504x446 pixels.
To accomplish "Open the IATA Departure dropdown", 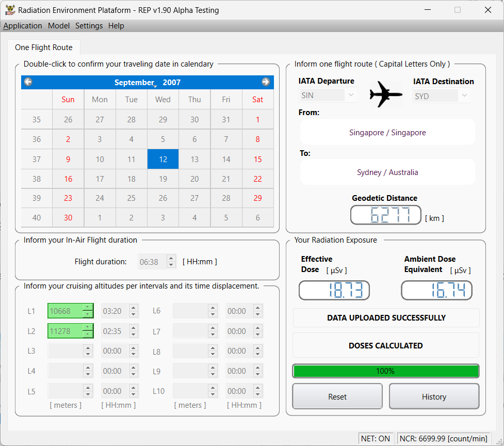I will point(351,95).
